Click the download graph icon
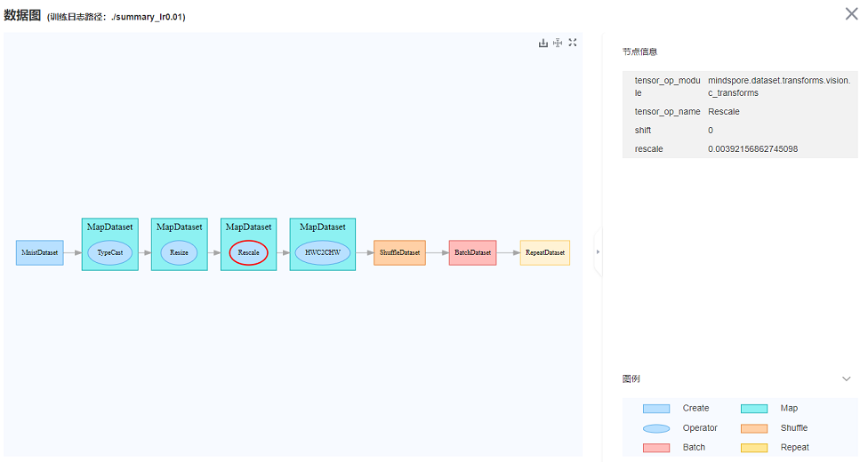This screenshot has height=462, width=868. click(543, 43)
